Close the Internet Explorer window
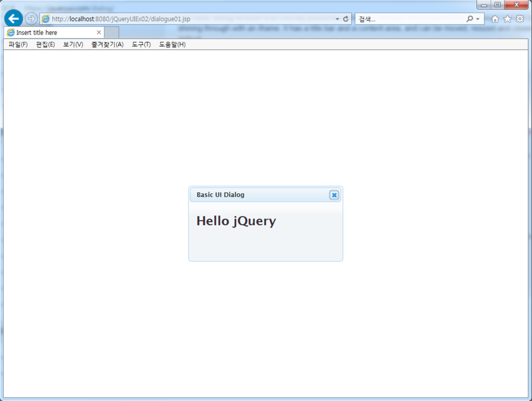532x401 pixels. point(517,5)
